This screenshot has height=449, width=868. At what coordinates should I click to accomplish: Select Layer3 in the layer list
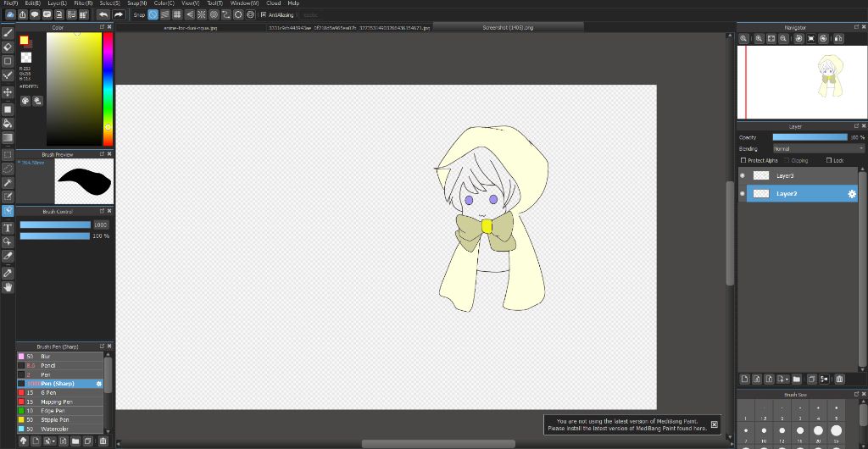pos(798,175)
